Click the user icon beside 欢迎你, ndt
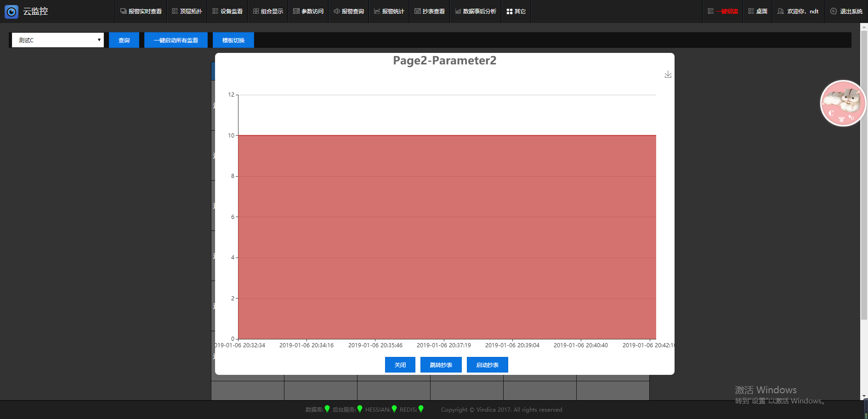 [780, 11]
